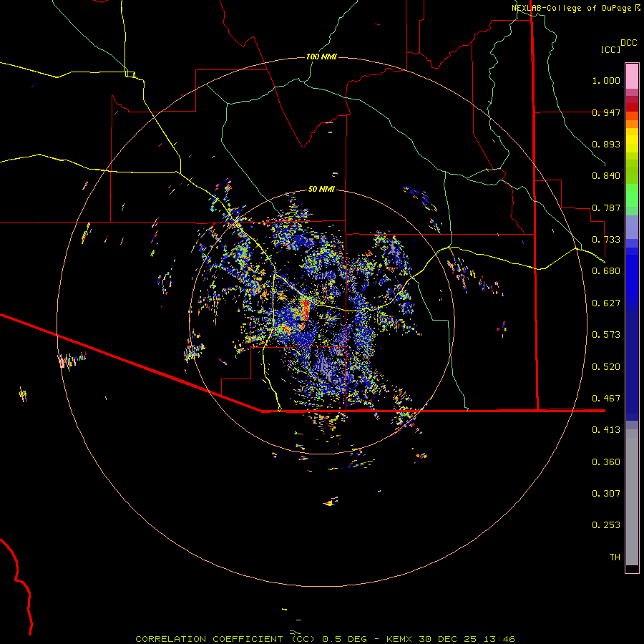This screenshot has width=644, height=644.
Task: Click the 0.413 color scale value
Action: (606, 430)
